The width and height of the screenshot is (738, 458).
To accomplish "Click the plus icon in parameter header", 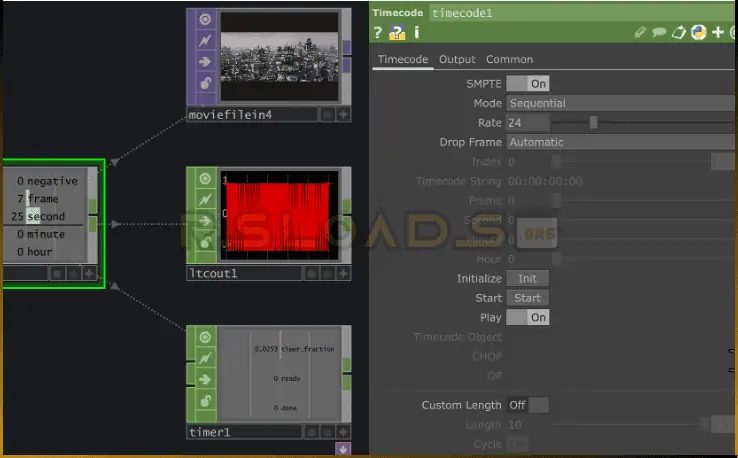I will pyautogui.click(x=718, y=33).
